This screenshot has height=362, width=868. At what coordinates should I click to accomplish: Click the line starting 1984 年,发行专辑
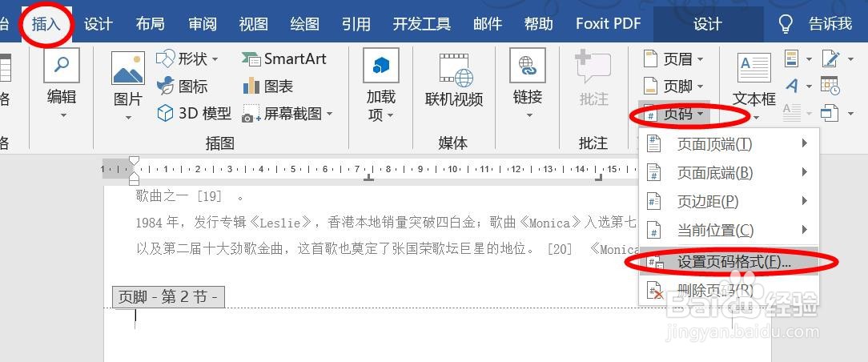386,223
